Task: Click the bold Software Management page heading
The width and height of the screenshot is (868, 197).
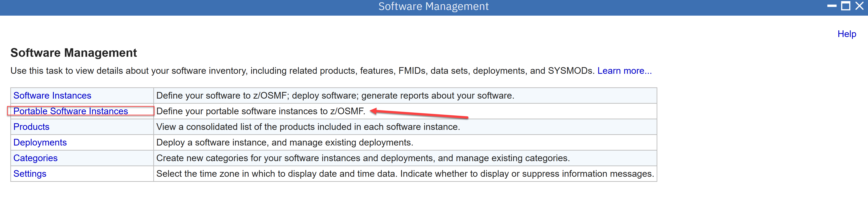Action: (73, 53)
